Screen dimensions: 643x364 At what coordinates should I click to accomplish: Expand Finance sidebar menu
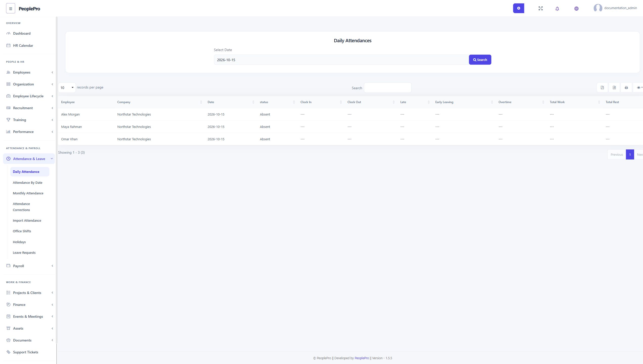29,305
